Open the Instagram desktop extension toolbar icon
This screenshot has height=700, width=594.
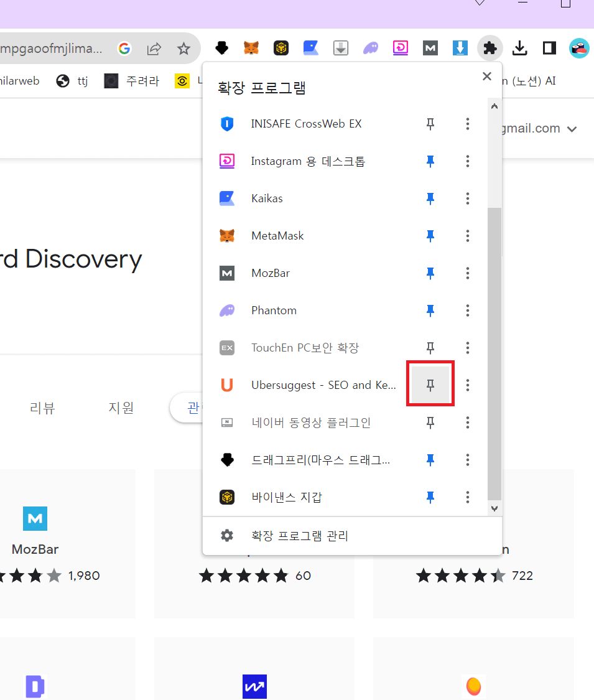tap(401, 48)
